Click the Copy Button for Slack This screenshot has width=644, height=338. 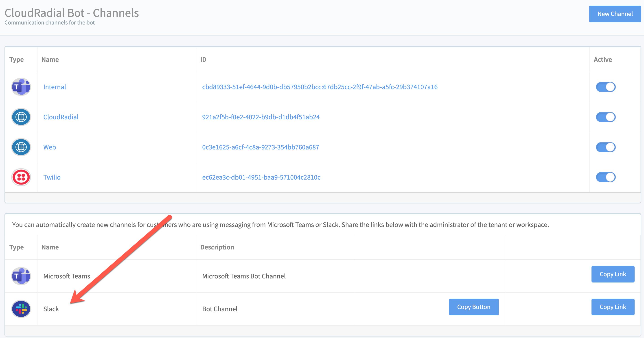(473, 307)
